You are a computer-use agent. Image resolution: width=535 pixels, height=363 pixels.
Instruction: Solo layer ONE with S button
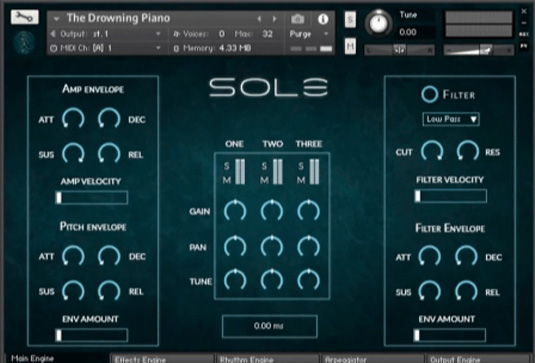[227, 166]
